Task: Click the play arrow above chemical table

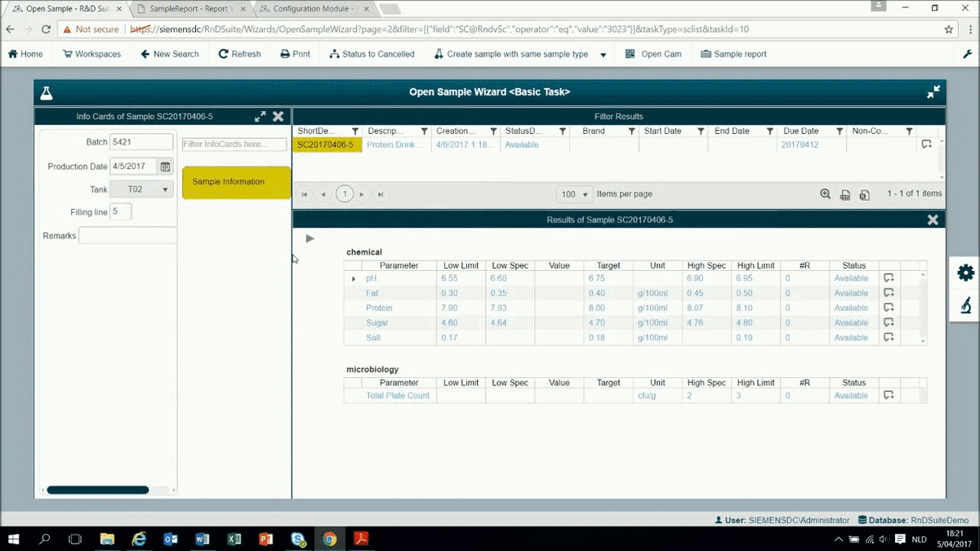Action: pos(310,238)
